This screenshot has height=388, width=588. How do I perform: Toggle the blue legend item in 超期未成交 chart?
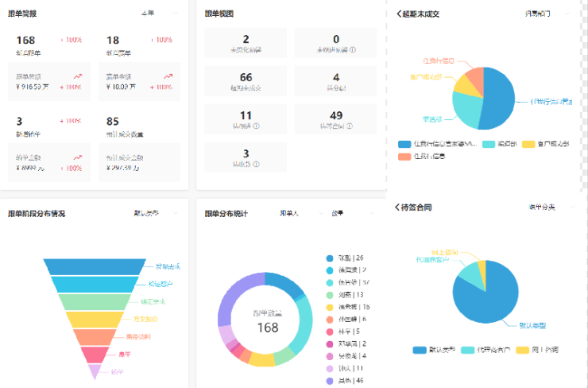click(x=404, y=144)
